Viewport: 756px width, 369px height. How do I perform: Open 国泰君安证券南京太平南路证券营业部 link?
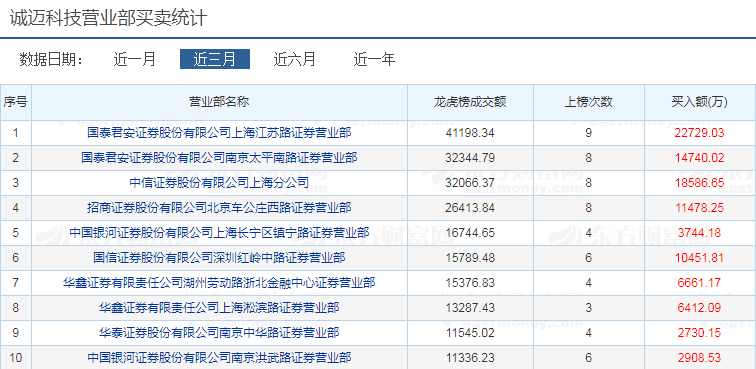(x=219, y=158)
